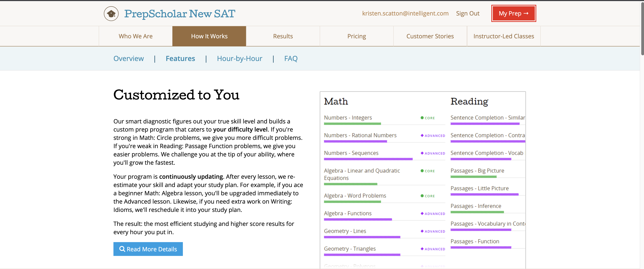Go to the Customer Stories tab
This screenshot has height=269, width=644.
(430, 36)
